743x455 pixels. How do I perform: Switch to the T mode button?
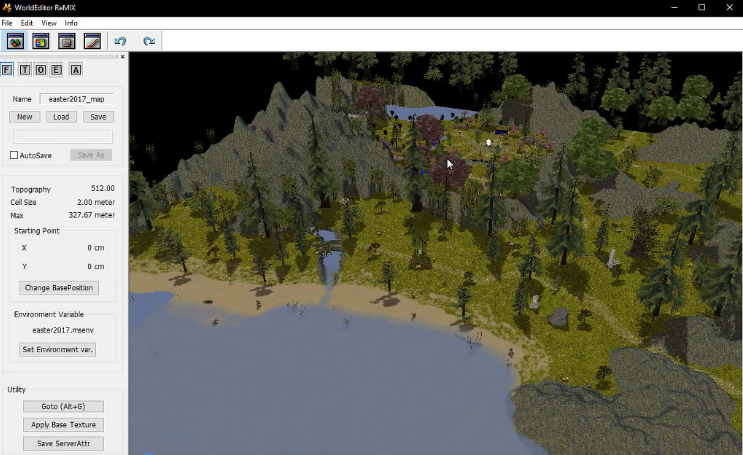click(24, 70)
